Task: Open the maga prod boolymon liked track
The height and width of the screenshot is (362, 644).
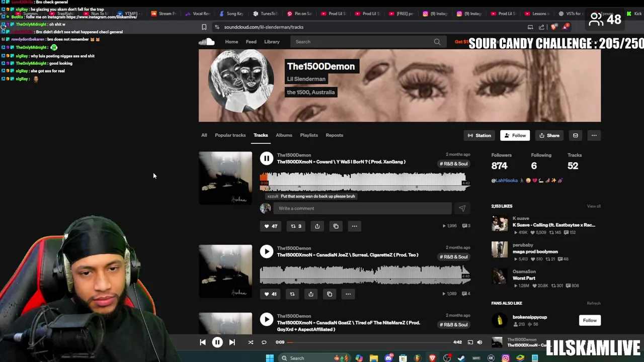Action: click(x=535, y=251)
